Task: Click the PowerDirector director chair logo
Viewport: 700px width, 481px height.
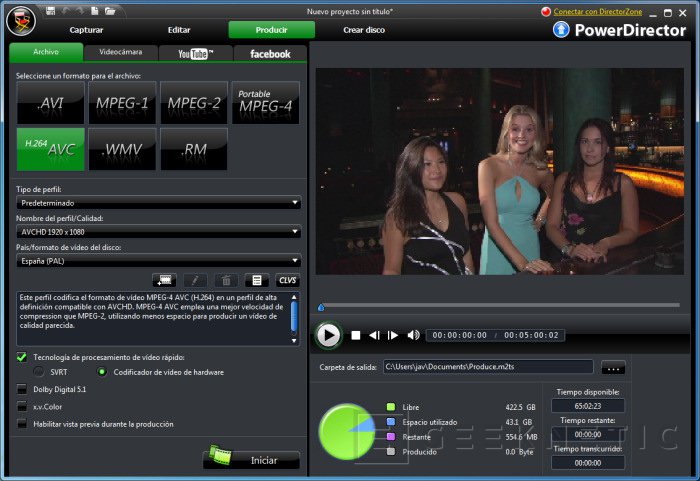Action: (x=21, y=21)
